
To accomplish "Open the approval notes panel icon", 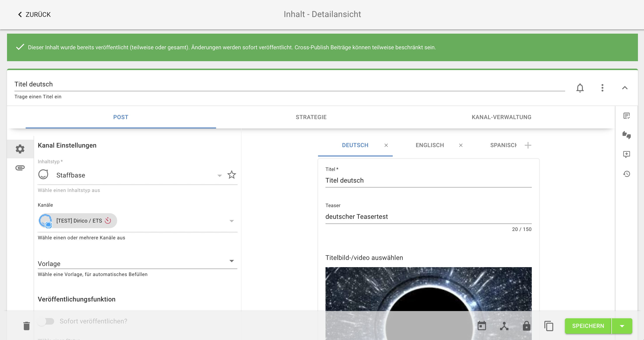I will [627, 116].
